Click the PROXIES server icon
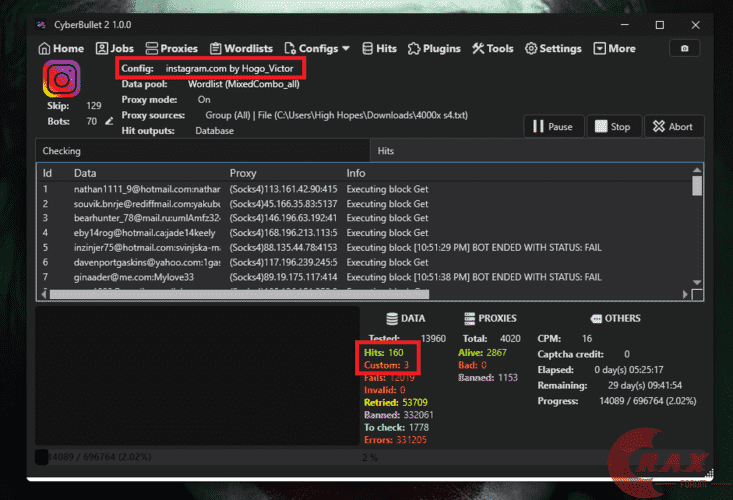This screenshot has width=733, height=500. (x=469, y=319)
